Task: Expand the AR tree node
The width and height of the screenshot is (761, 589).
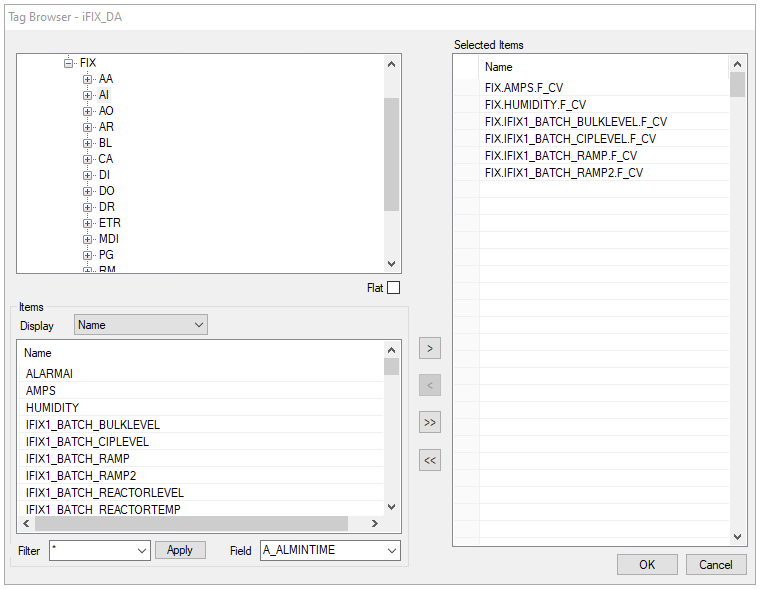Action: point(87,127)
